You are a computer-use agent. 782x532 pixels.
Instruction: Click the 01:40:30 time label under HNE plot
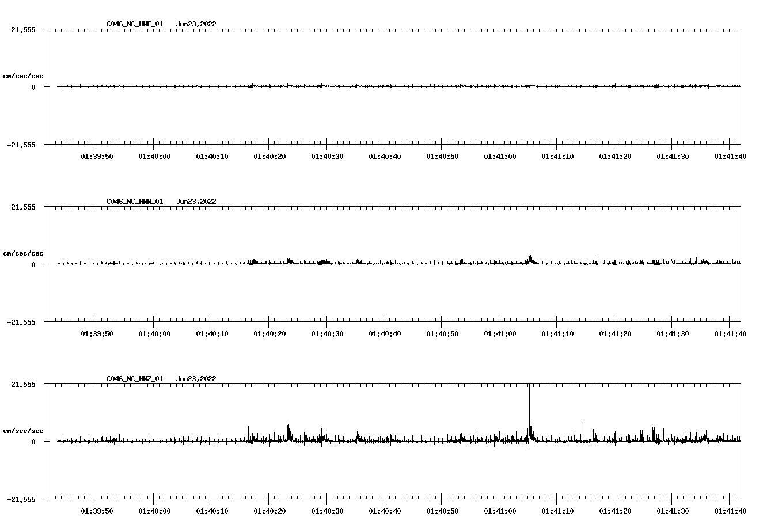pyautogui.click(x=327, y=156)
